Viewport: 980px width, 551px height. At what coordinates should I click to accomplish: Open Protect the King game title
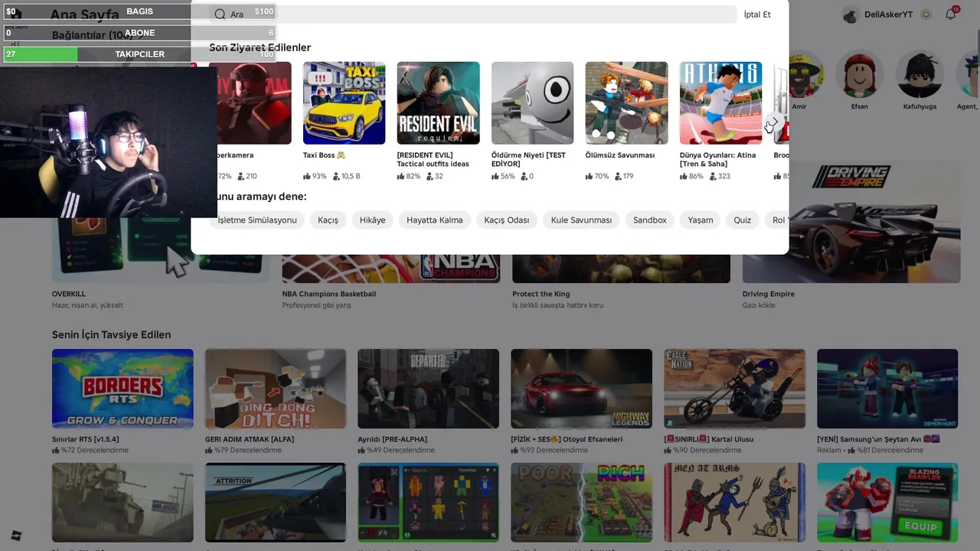(x=541, y=294)
